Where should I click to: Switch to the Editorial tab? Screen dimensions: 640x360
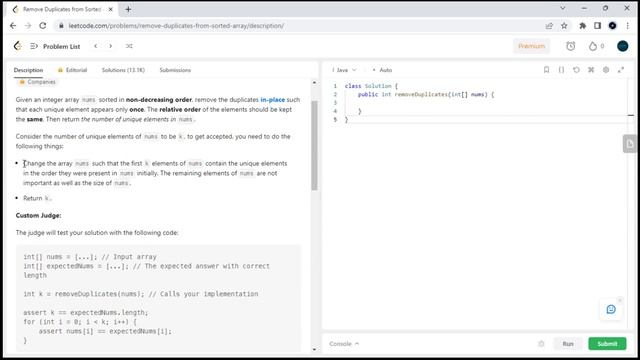click(73, 70)
